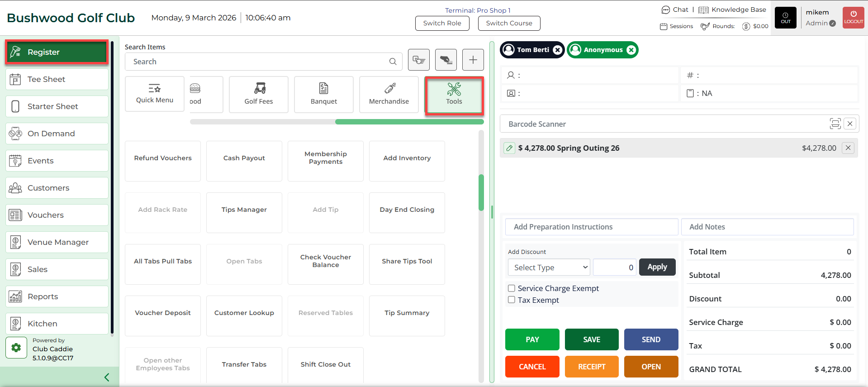Click the red Logout power icon
868x387 pixels.
click(853, 18)
